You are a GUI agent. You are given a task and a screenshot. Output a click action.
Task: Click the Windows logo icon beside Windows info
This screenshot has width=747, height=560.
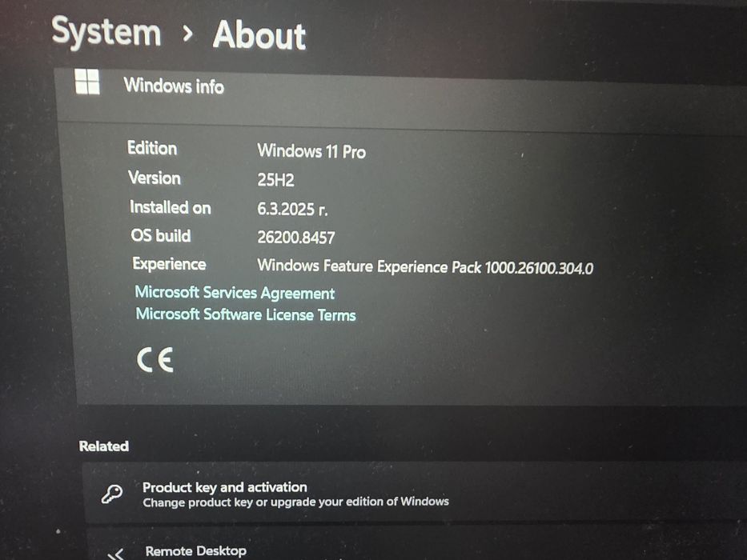[87, 82]
